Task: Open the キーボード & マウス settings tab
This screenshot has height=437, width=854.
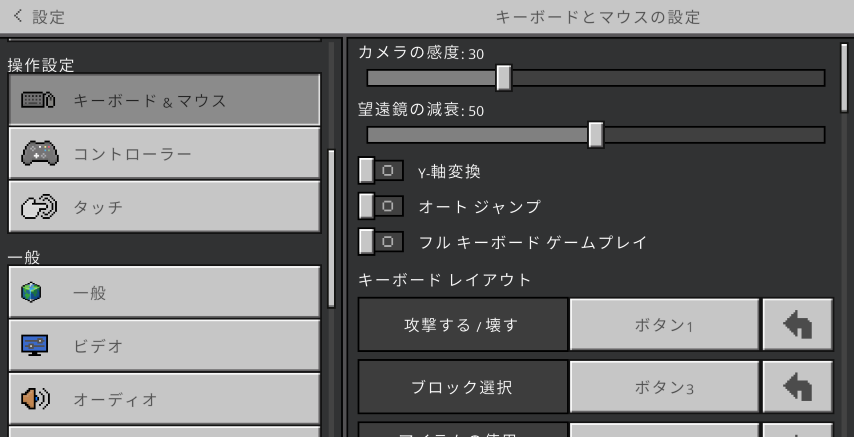Action: point(164,100)
